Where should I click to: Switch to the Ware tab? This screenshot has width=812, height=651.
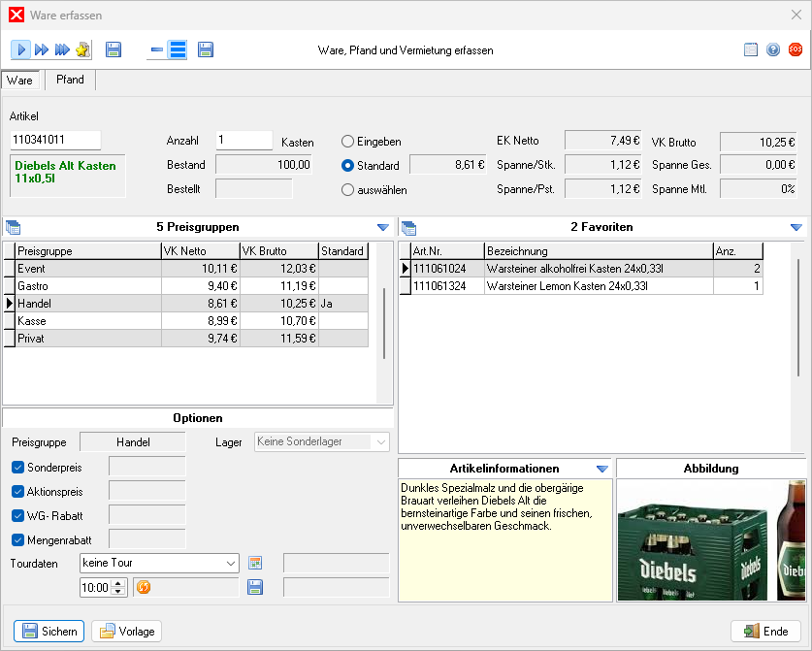(x=20, y=81)
